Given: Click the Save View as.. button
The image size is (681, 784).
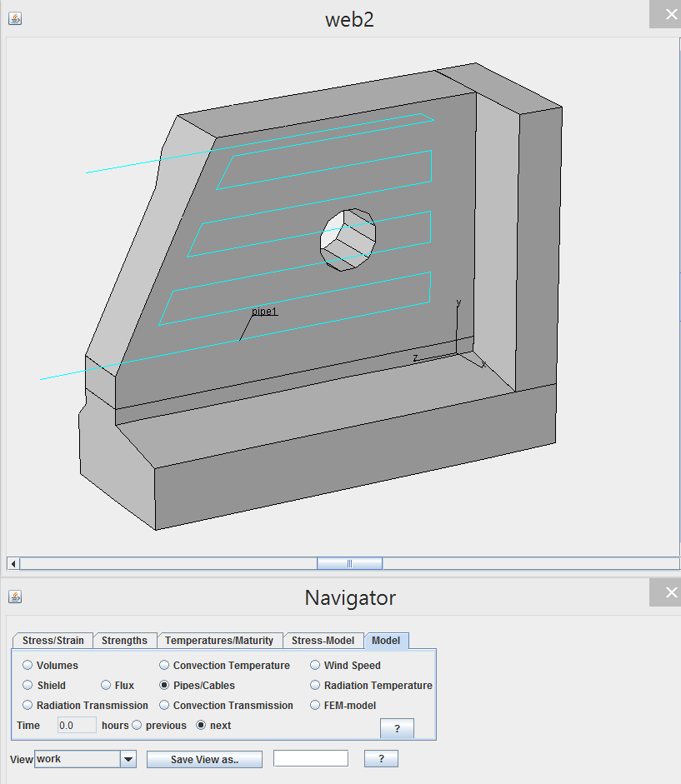Looking at the screenshot, I should point(204,760).
